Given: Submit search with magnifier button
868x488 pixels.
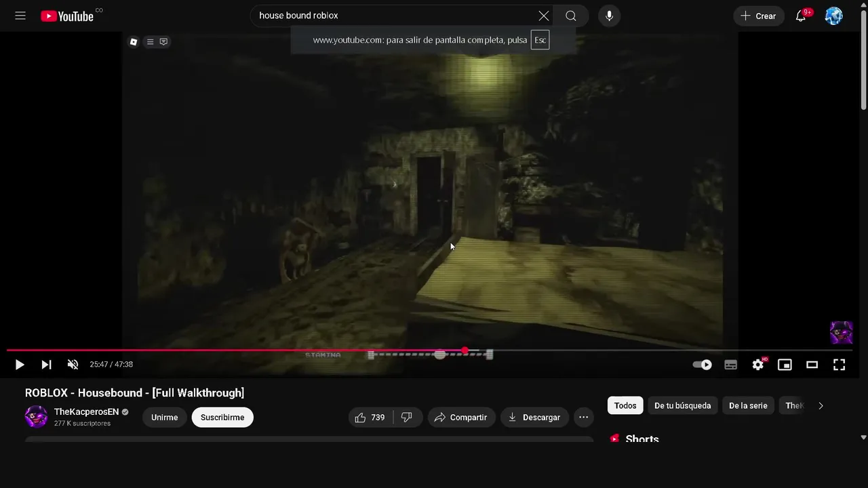Looking at the screenshot, I should click(x=571, y=16).
